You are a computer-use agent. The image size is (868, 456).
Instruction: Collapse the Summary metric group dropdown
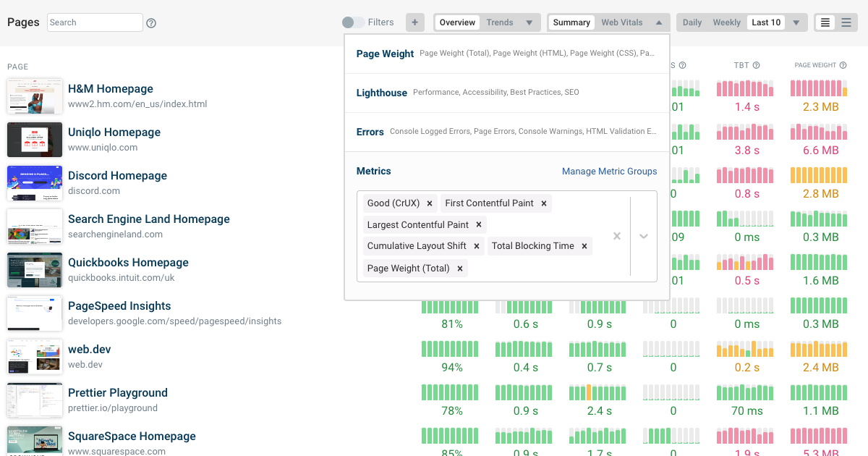coord(659,22)
